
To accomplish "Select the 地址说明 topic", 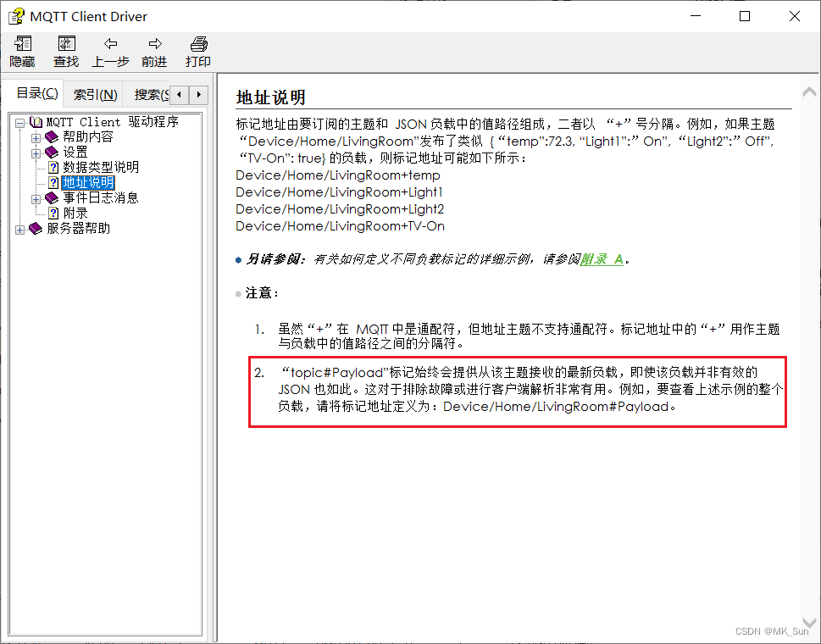I will [88, 183].
